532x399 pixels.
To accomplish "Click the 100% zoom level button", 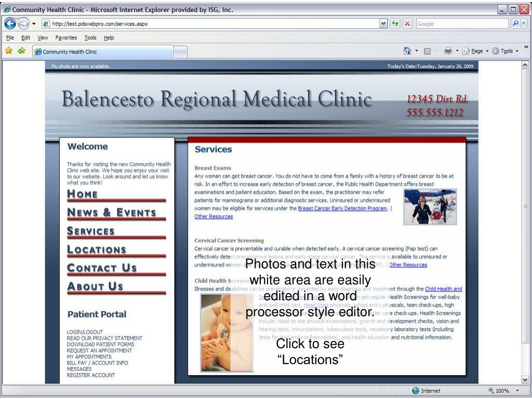I will pyautogui.click(x=499, y=391).
